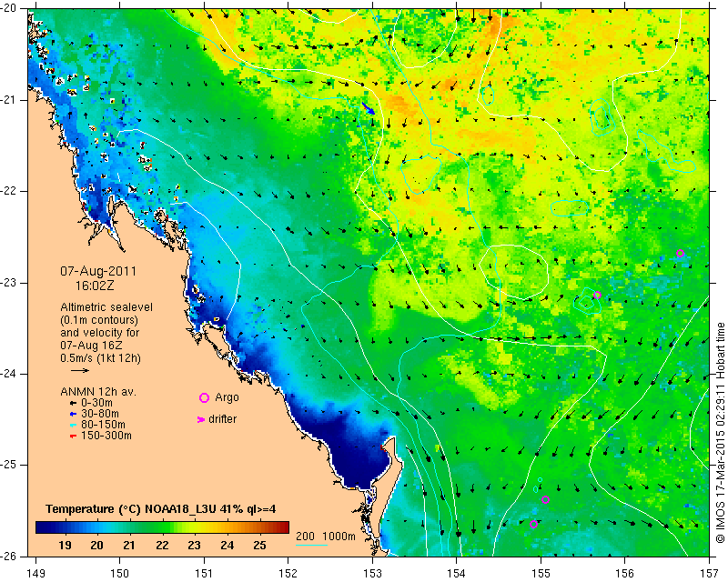This screenshot has width=728, height=582.
Task: Click the longitude axis label 153
Action: coord(372,574)
